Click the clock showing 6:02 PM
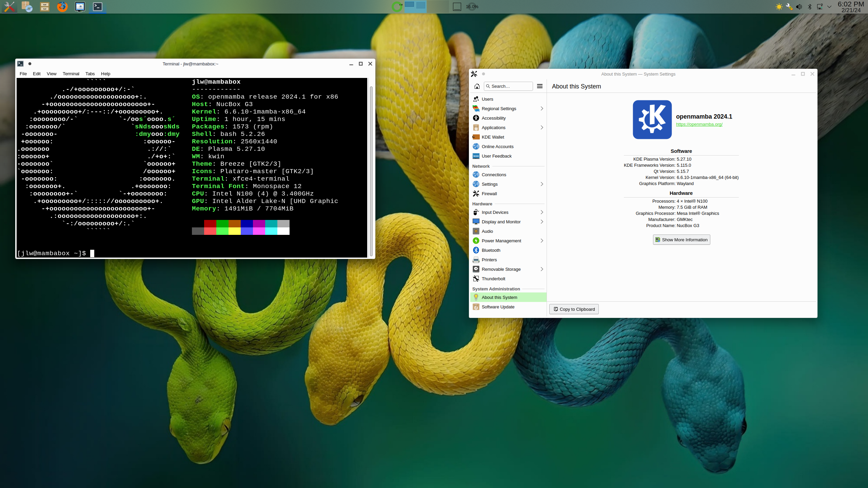The image size is (868, 488). click(x=851, y=7)
